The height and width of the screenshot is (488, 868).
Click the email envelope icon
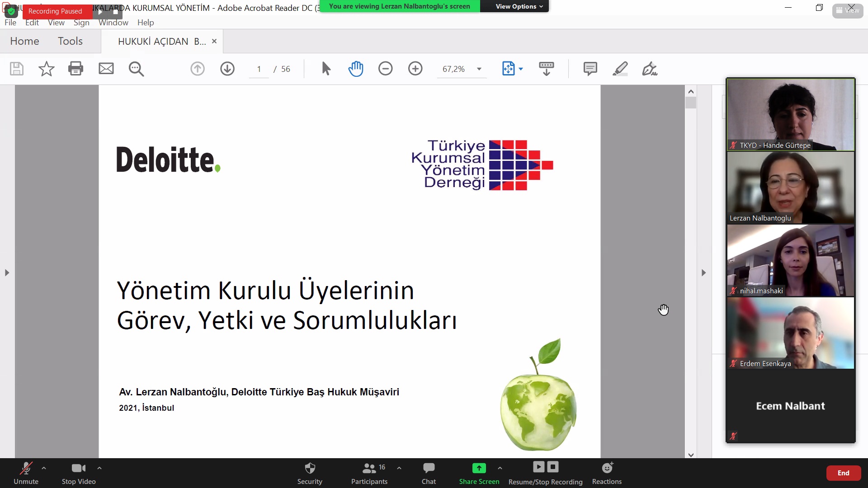(106, 69)
